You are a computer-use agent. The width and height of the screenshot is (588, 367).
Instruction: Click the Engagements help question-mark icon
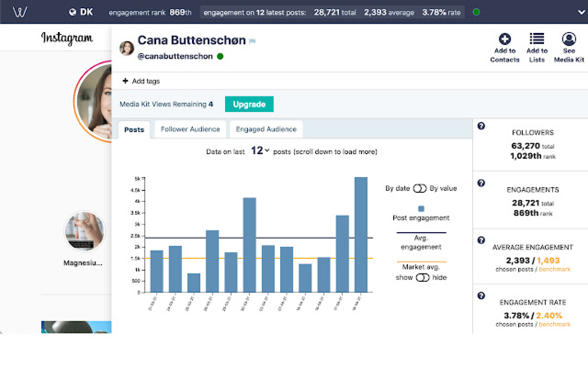tap(481, 183)
